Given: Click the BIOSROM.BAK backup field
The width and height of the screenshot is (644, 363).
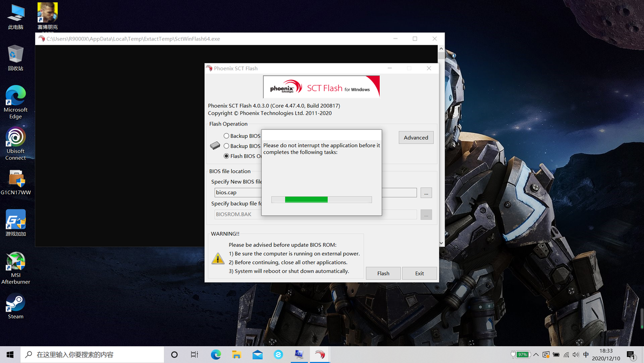Looking at the screenshot, I should tap(316, 214).
